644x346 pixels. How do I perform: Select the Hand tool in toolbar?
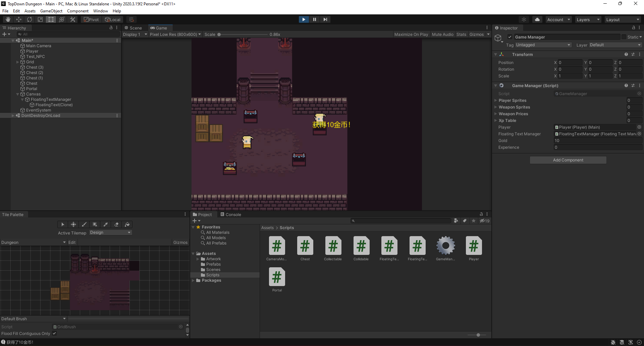pos(8,19)
